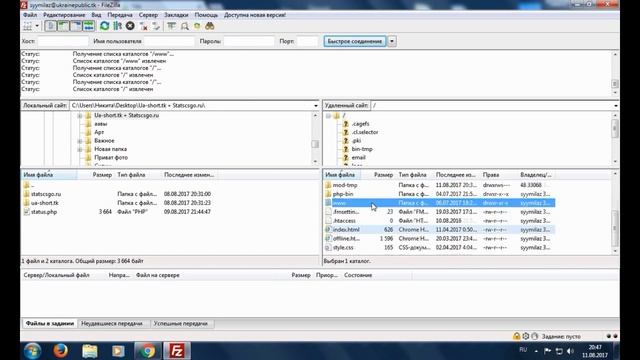Open the Помощь menu

[x=206, y=15]
